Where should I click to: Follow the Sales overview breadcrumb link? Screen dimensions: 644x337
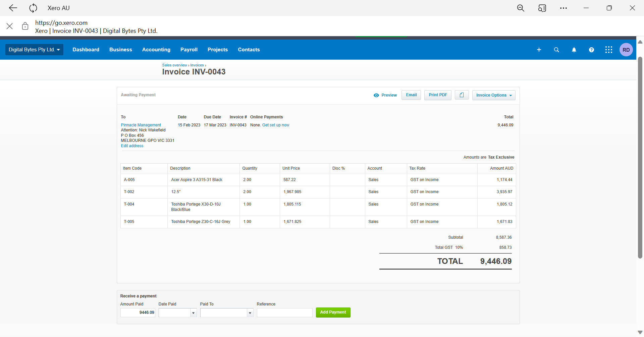pos(175,65)
